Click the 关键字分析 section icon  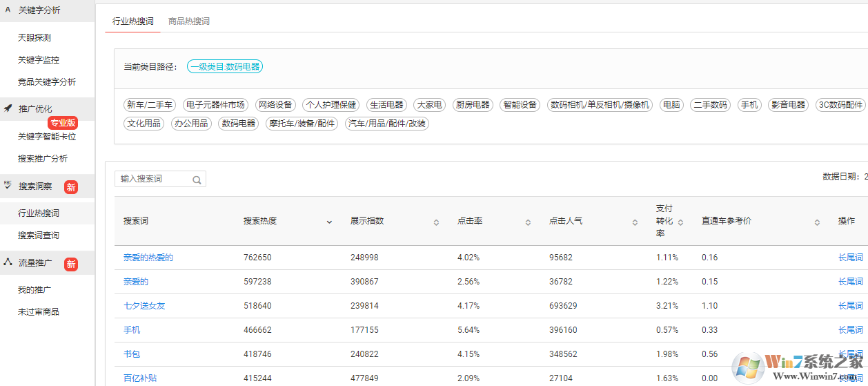(8, 10)
